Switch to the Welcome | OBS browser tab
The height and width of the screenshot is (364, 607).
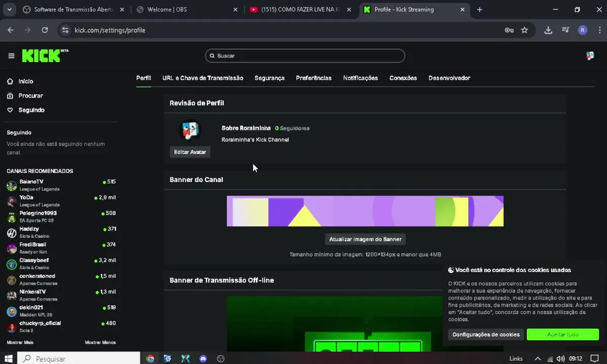click(187, 10)
